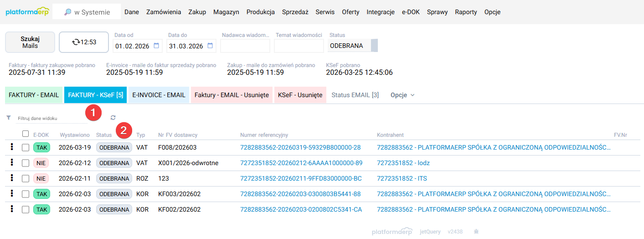Sort by the Kontrahent column header
This screenshot has width=644, height=239.
pyautogui.click(x=390, y=135)
